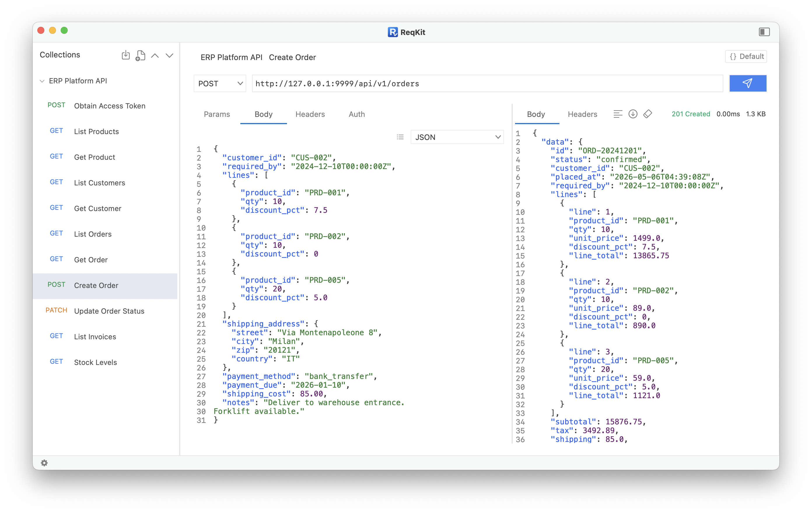
Task: Click the "id": "ORD-20241201" response line
Action: pos(598,151)
